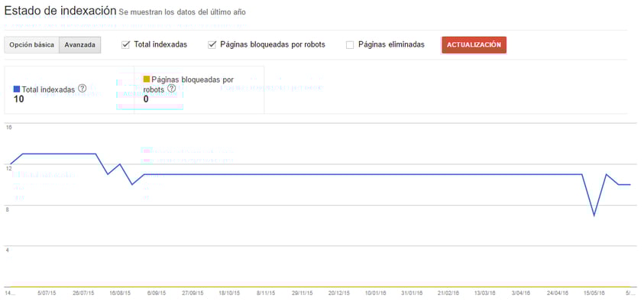Click the 16/08/15 date label
644x305 pixels.
120,294
